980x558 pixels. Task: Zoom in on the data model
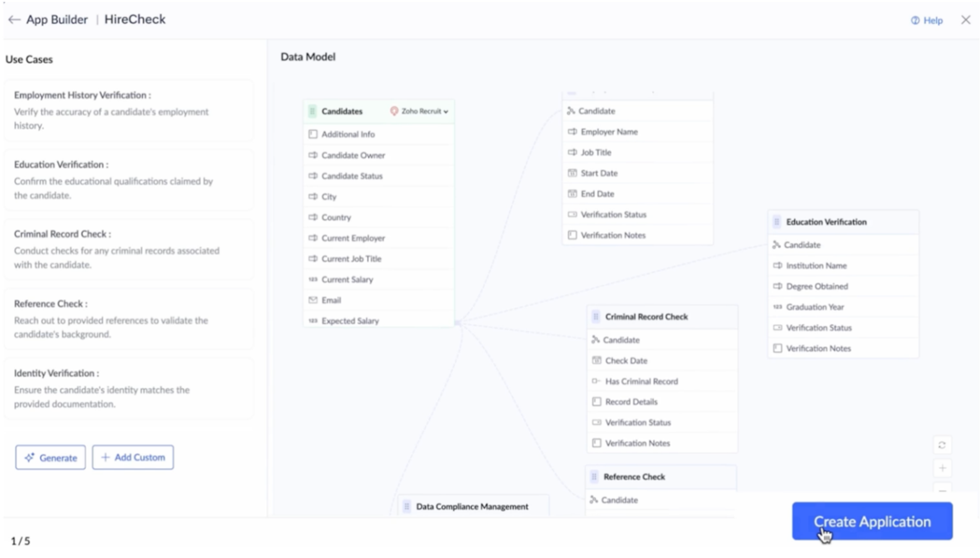click(943, 468)
